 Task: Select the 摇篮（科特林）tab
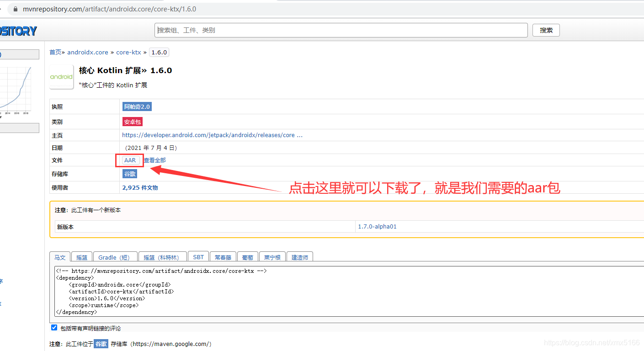click(163, 257)
